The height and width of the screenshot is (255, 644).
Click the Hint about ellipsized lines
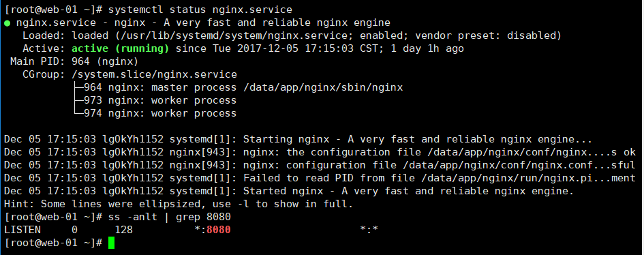(179, 204)
